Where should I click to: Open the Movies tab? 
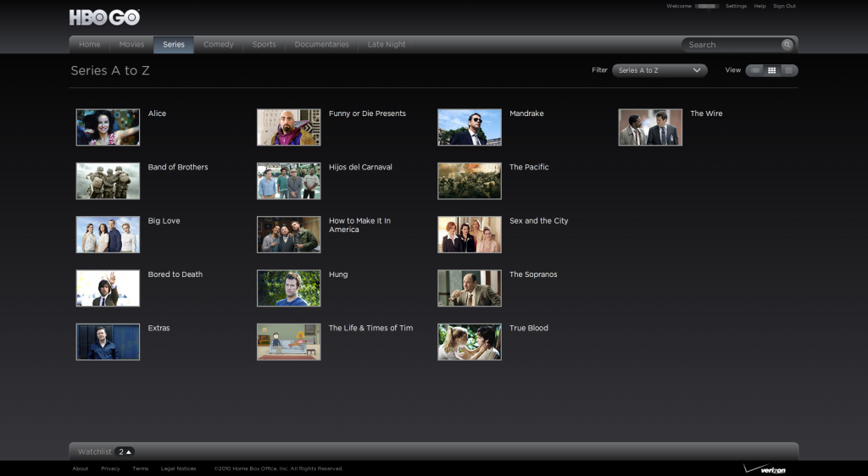(131, 45)
